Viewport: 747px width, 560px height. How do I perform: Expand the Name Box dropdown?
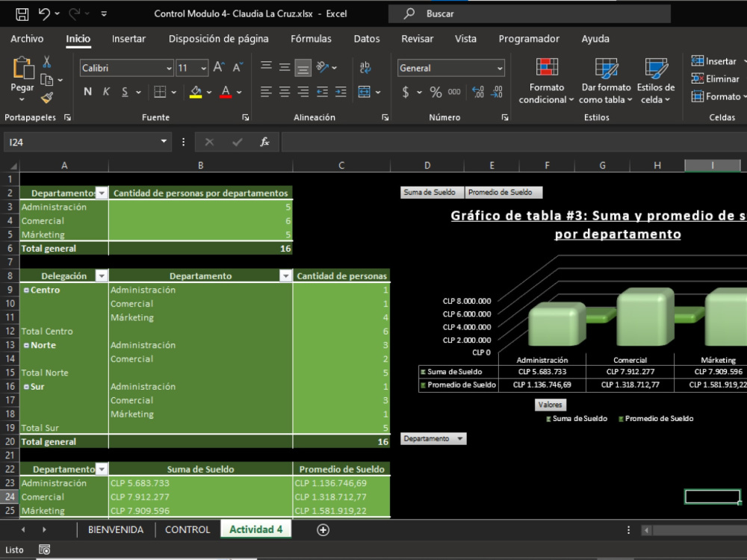(x=164, y=141)
